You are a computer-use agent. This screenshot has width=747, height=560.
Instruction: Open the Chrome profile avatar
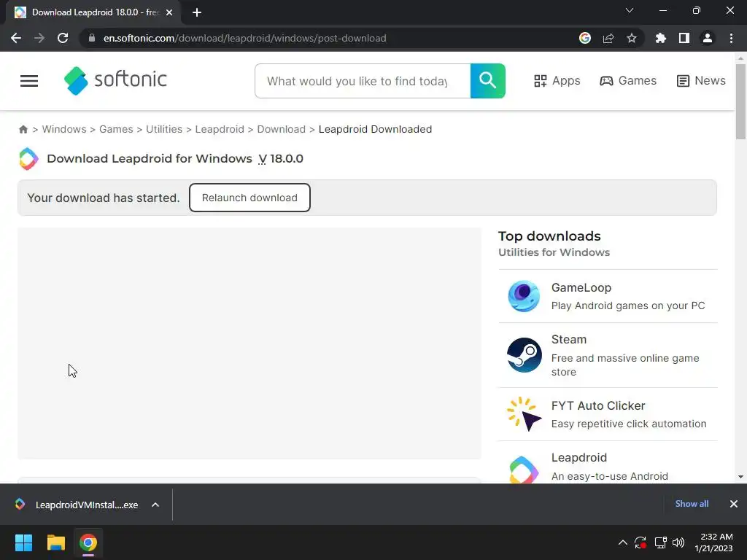708,38
